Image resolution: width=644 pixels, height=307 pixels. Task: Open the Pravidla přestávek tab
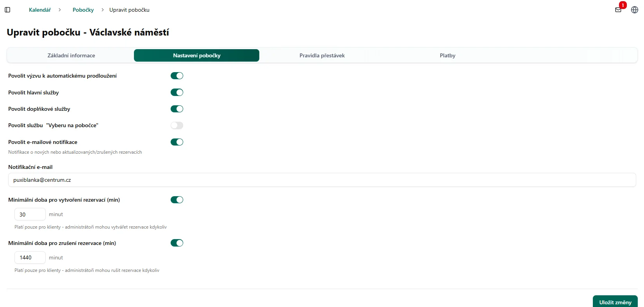tap(322, 55)
